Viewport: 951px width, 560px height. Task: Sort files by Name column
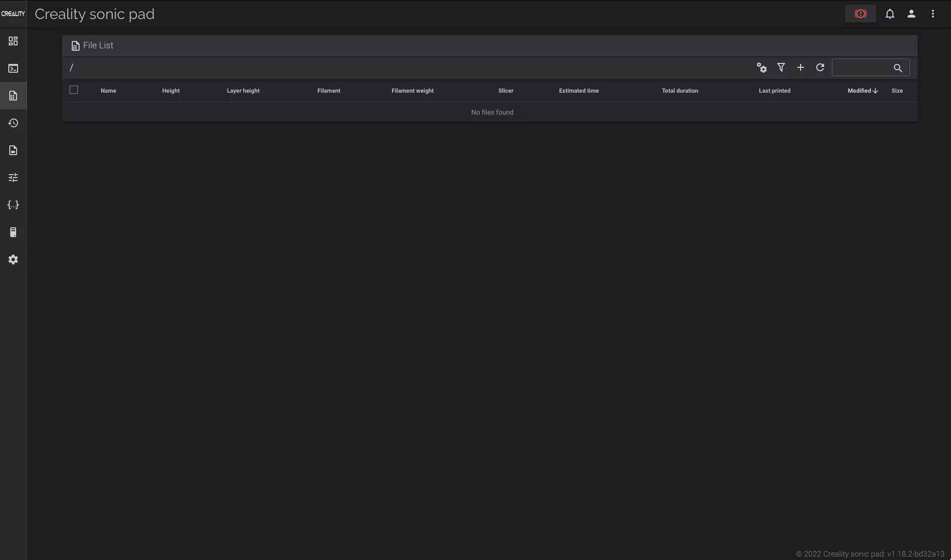[108, 91]
